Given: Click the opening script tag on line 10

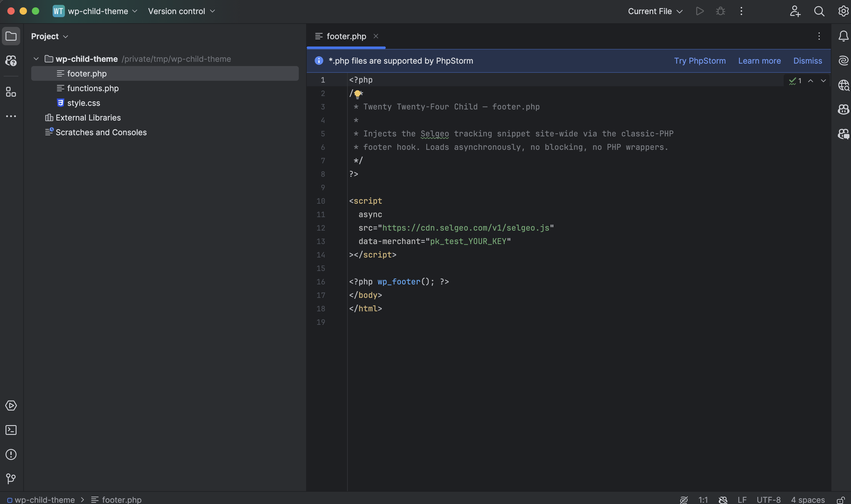Looking at the screenshot, I should (x=365, y=201).
